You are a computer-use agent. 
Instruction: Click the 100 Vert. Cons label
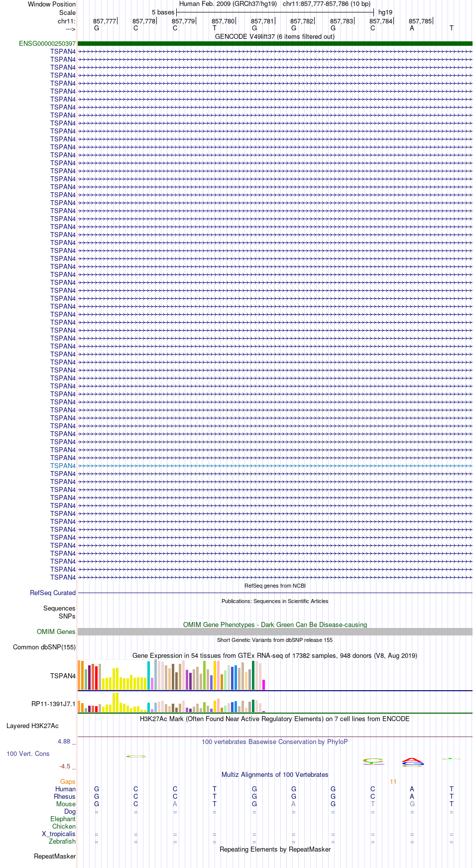pos(28,754)
